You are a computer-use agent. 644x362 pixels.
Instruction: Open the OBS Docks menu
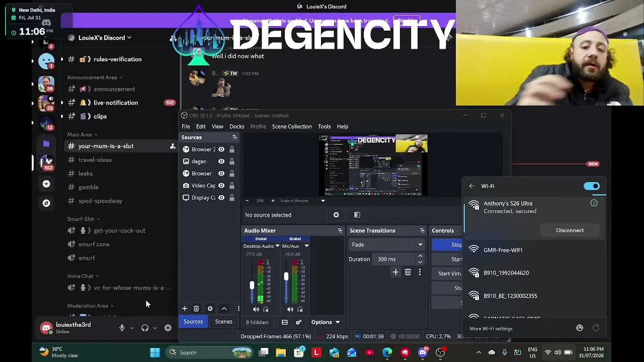coord(236,127)
